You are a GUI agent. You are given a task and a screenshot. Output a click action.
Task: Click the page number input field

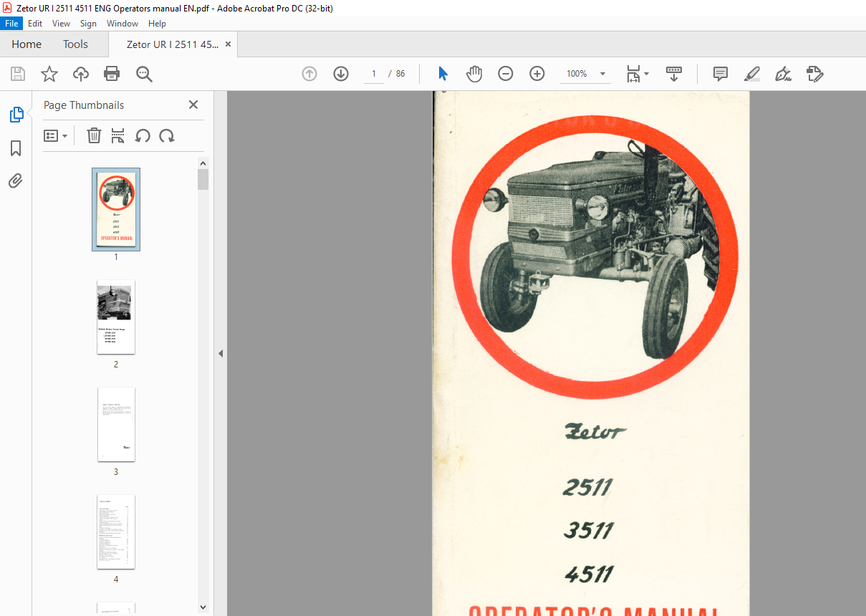pos(374,74)
